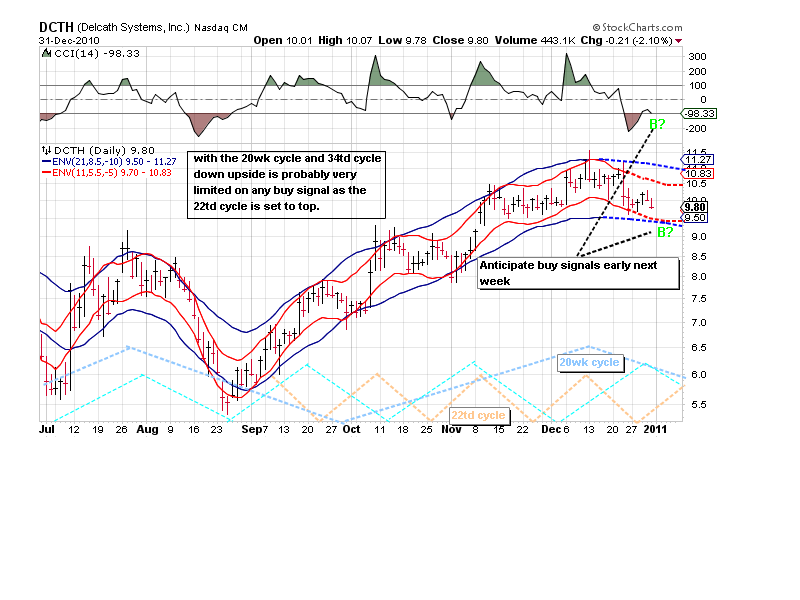The image size is (800, 600).
Task: Click the High 10.07 value
Action: [x=345, y=40]
